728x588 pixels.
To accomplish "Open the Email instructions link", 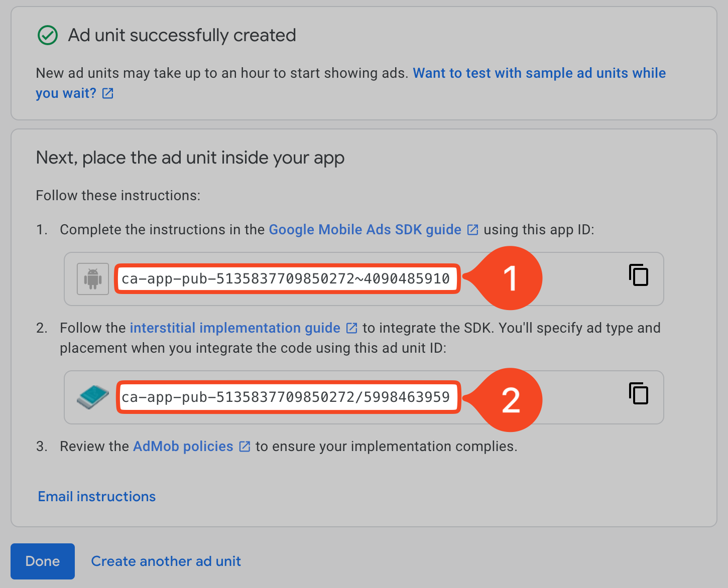I will coord(97,497).
